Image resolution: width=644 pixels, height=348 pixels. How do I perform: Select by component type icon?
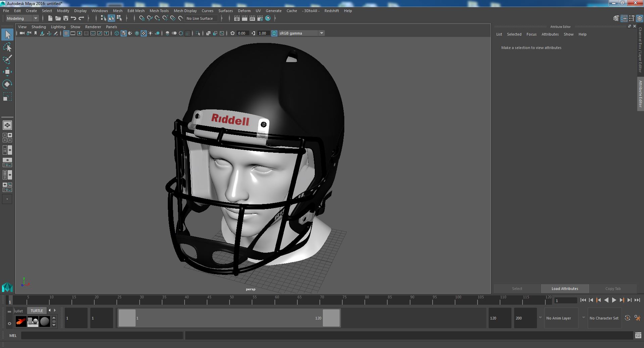tap(119, 18)
